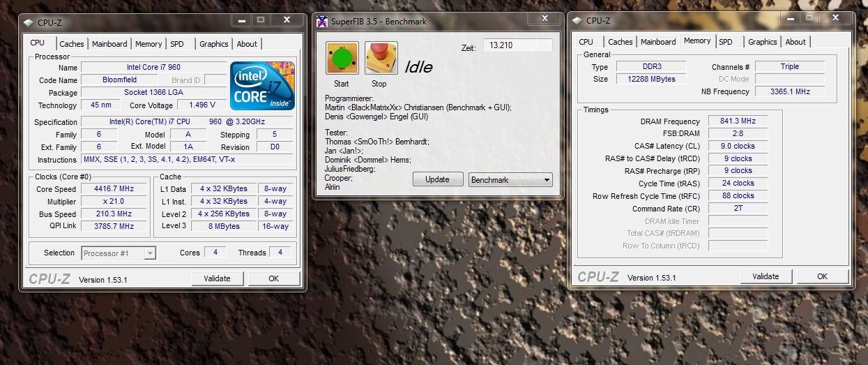
Task: Click the Cores value field
Action: [215, 253]
